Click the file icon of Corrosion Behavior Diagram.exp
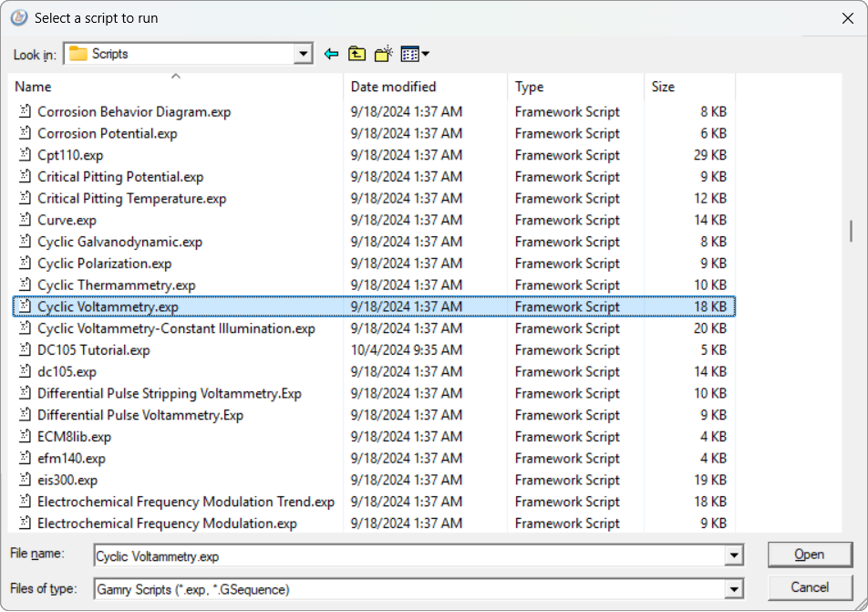This screenshot has width=868, height=612. 25,111
